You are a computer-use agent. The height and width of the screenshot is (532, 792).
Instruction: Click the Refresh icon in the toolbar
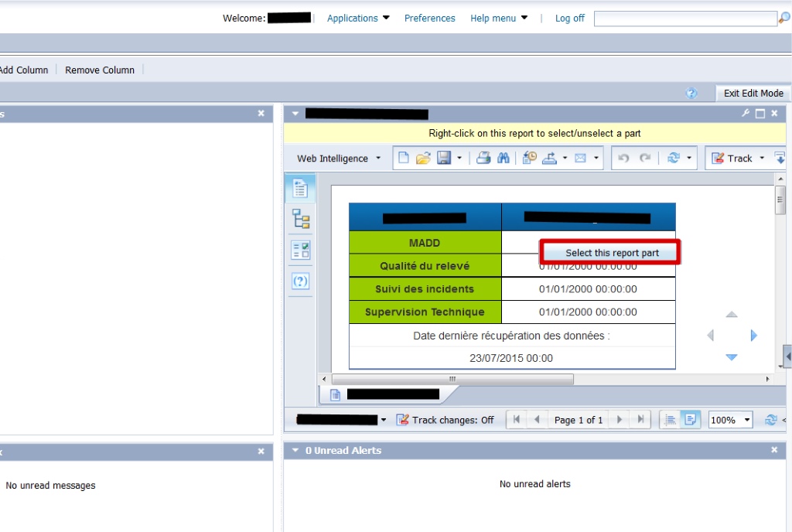pos(674,159)
